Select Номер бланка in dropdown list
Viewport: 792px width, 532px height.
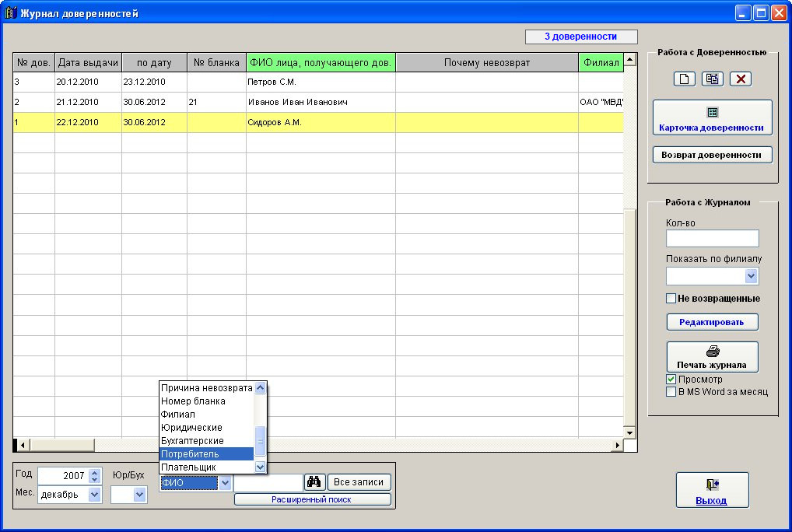point(207,401)
